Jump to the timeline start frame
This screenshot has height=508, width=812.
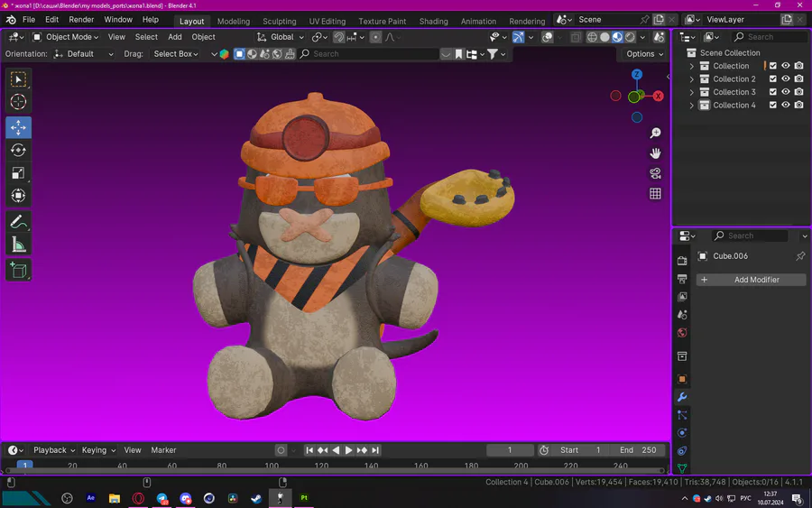pyautogui.click(x=309, y=450)
